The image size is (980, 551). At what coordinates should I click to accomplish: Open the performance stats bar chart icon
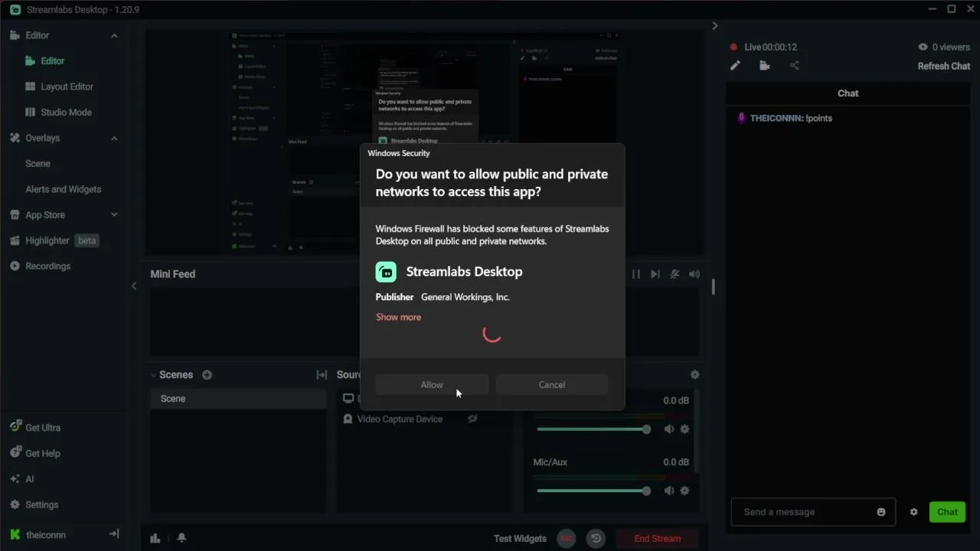pyautogui.click(x=155, y=538)
